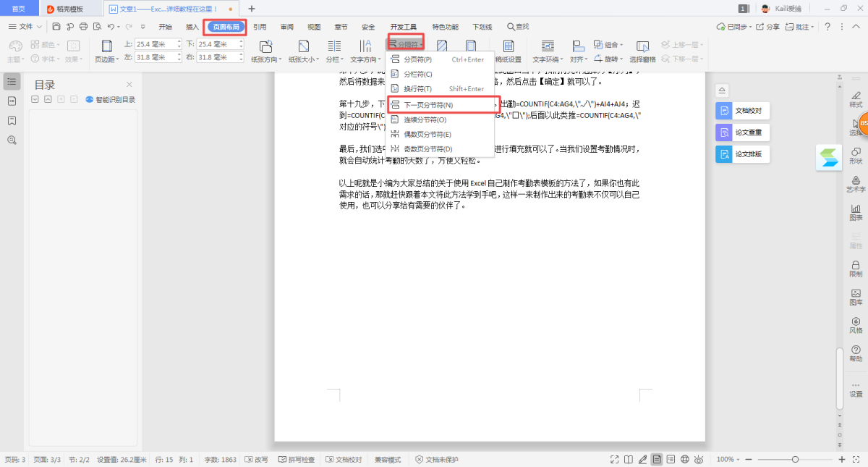
Task: Open the 文字环绕 text wrapping dropdown
Action: click(x=547, y=59)
